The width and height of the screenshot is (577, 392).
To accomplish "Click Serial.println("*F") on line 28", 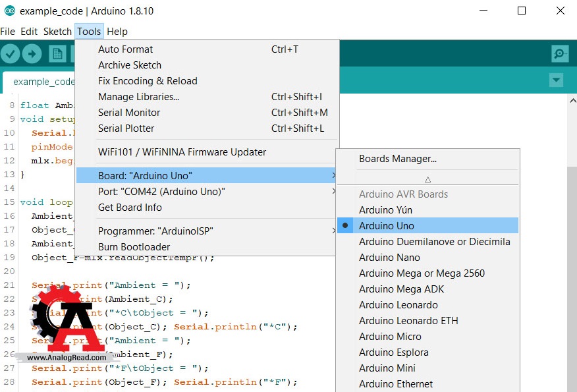I will [x=236, y=382].
